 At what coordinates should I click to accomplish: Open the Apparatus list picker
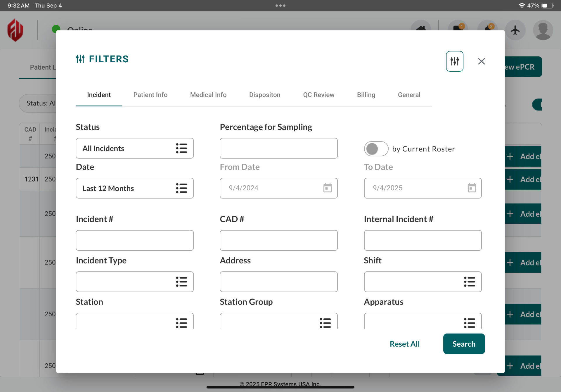point(469,323)
